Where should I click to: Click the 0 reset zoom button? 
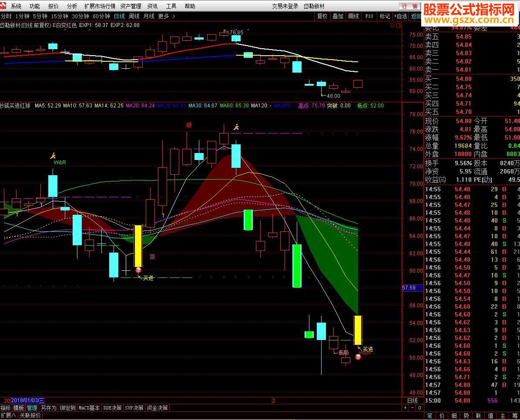click(419, 408)
